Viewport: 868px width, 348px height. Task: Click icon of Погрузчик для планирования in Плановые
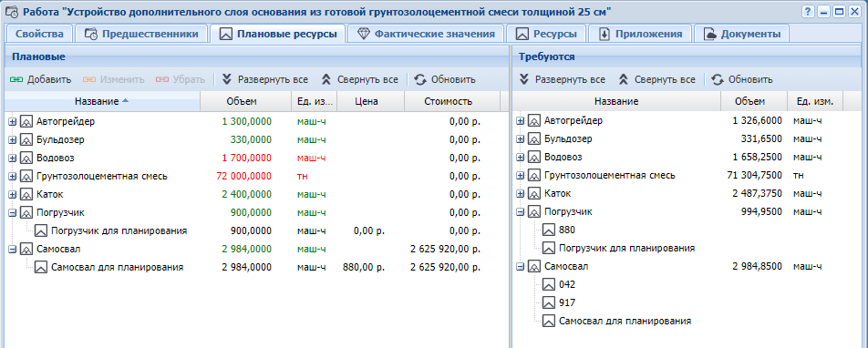point(41,230)
